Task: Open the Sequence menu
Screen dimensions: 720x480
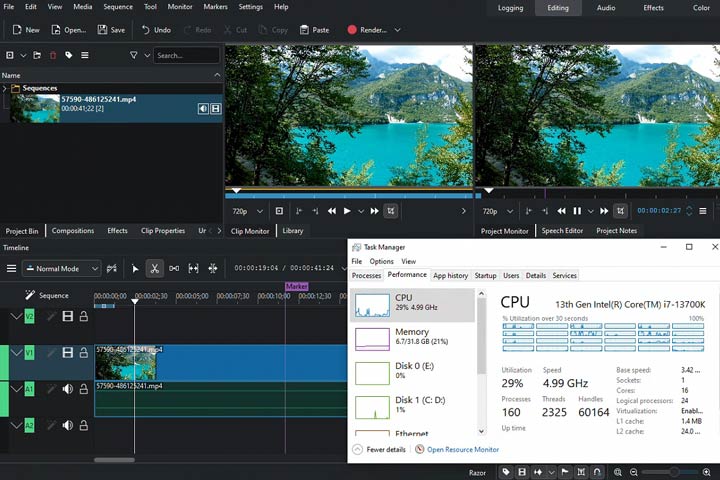Action: (118, 7)
